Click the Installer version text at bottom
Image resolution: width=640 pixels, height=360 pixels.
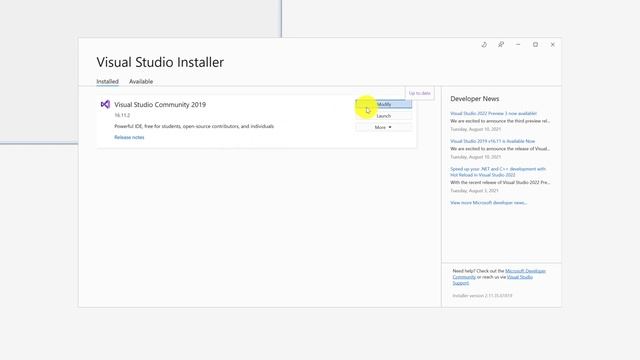[x=482, y=296]
